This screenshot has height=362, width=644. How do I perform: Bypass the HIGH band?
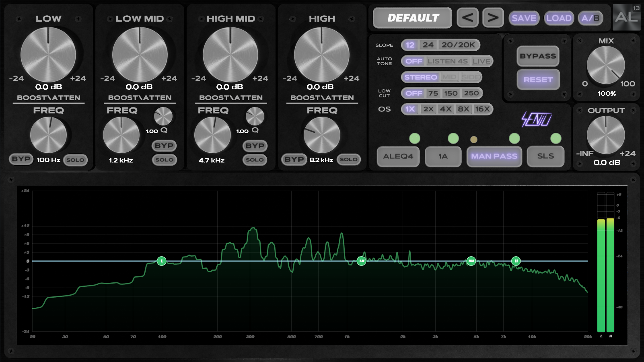pos(294,159)
